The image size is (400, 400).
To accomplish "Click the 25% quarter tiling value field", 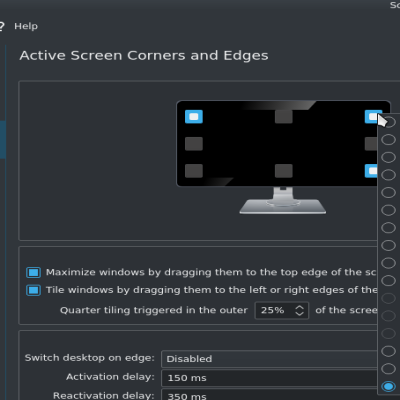I will coord(282,310).
